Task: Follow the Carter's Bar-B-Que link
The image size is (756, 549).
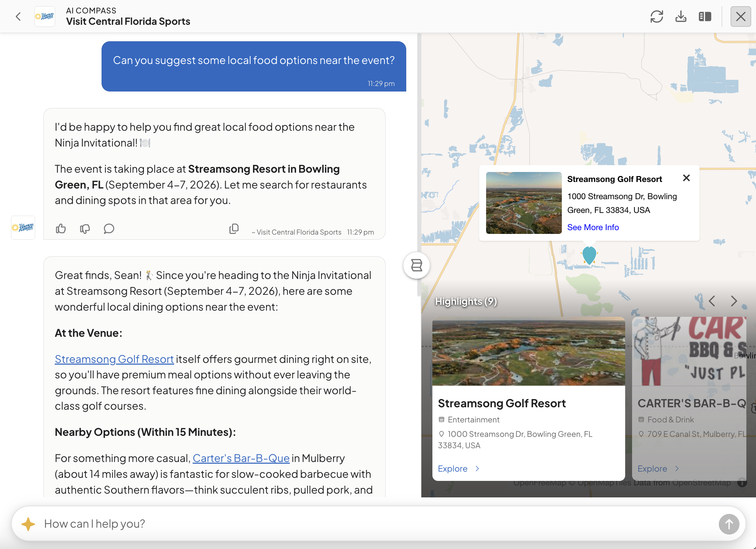Action: pyautogui.click(x=241, y=458)
